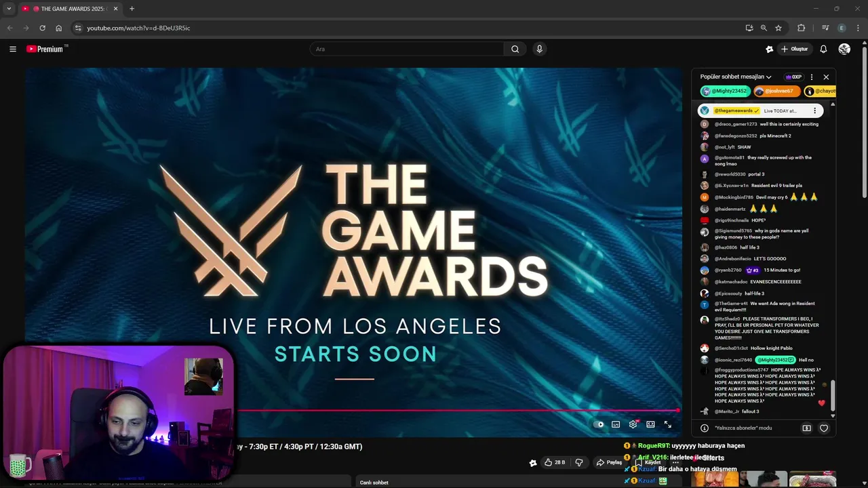
Task: View site information icon in address bar
Action: (x=78, y=28)
